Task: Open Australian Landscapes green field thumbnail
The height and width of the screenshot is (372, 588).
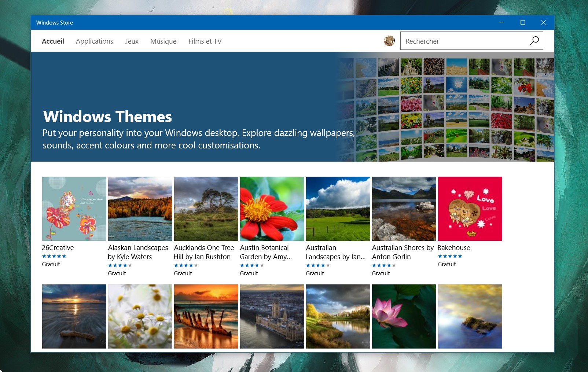Action: pyautogui.click(x=338, y=209)
